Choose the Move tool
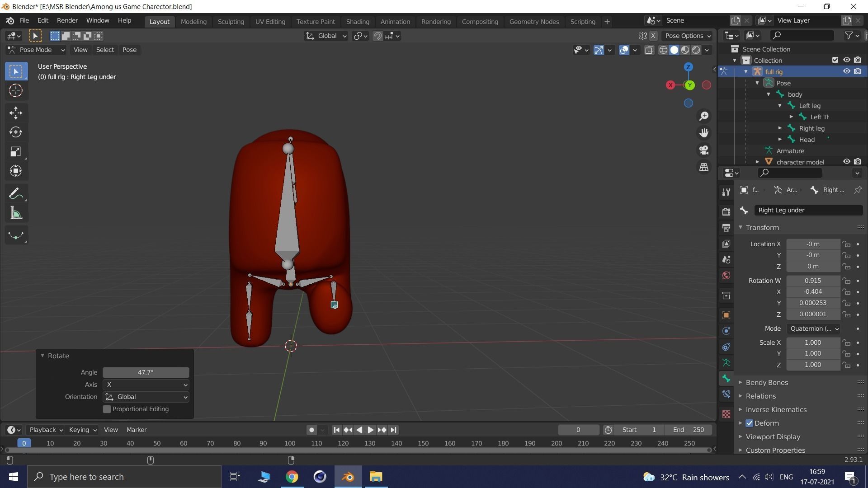The image size is (868, 488). [x=16, y=113]
